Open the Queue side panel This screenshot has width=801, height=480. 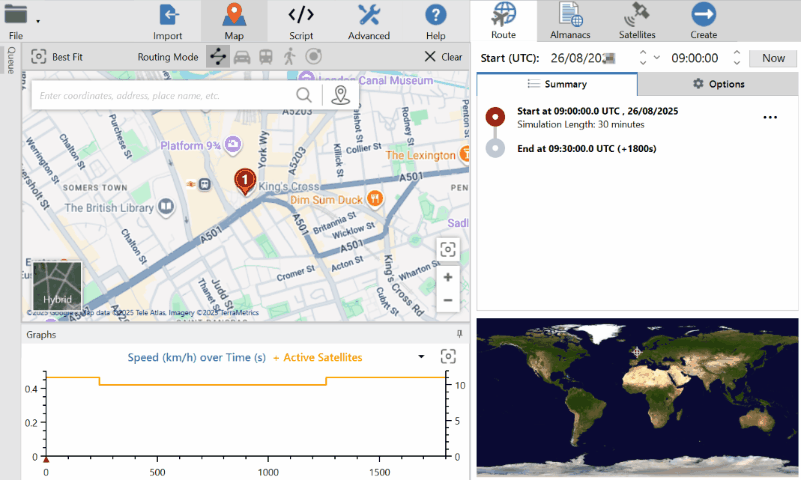click(11, 60)
